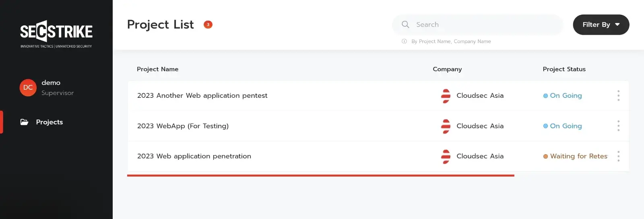Open 2023 Another Web application pentest project
The image size is (644, 219).
tap(202, 96)
